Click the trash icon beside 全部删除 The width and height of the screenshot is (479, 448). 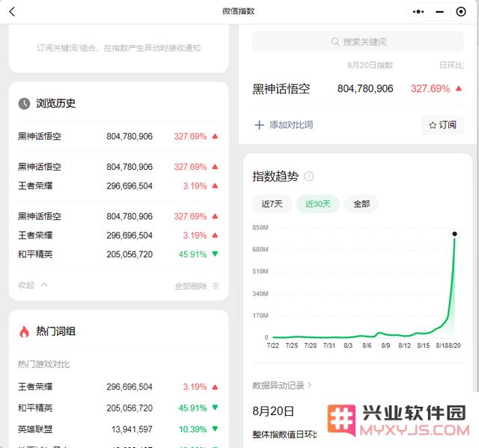[x=216, y=286]
